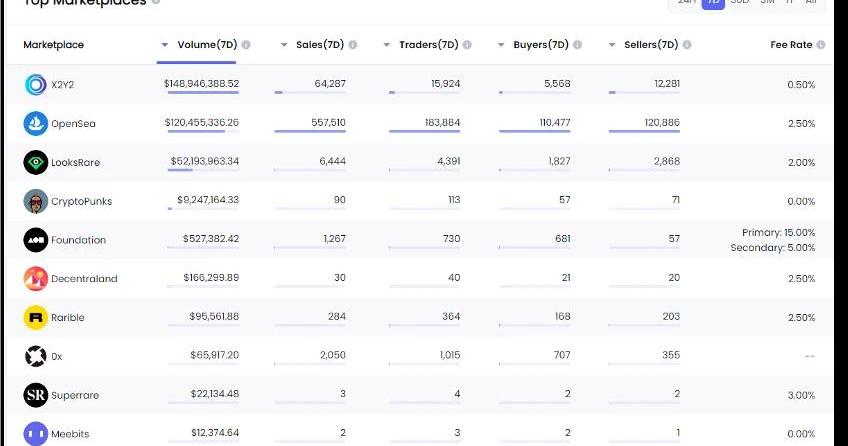Sort by Sellers(7D) arrow

click(612, 45)
